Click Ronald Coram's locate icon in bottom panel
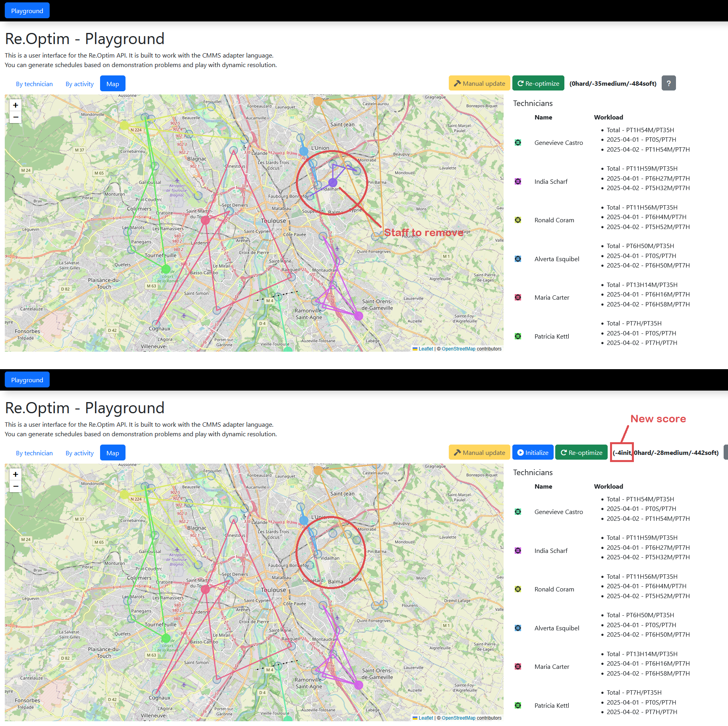 point(518,589)
